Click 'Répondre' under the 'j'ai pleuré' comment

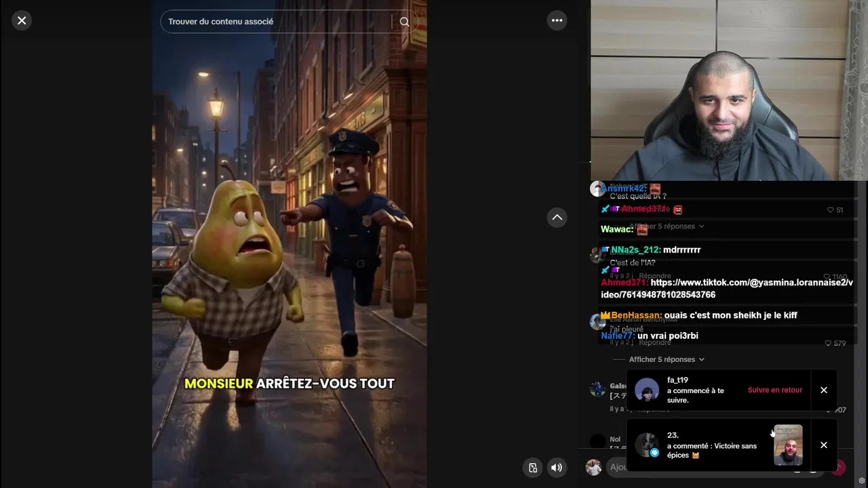[x=655, y=343]
